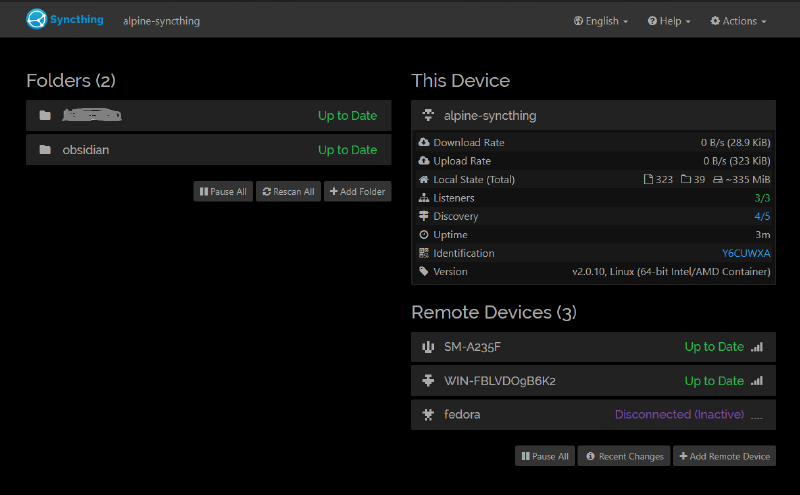
Task: Click the Download Rate cloud icon
Action: point(424,142)
